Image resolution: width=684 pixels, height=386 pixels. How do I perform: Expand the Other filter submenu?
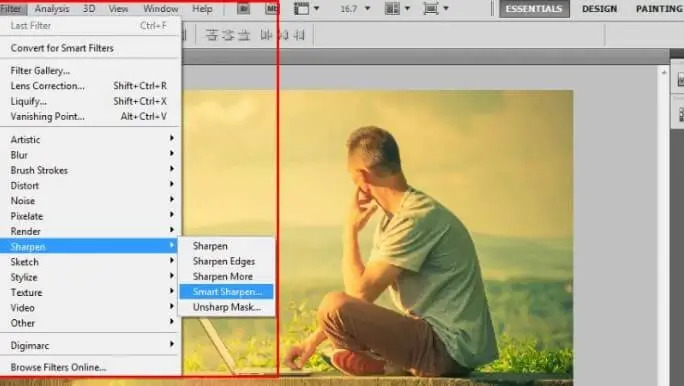point(90,323)
